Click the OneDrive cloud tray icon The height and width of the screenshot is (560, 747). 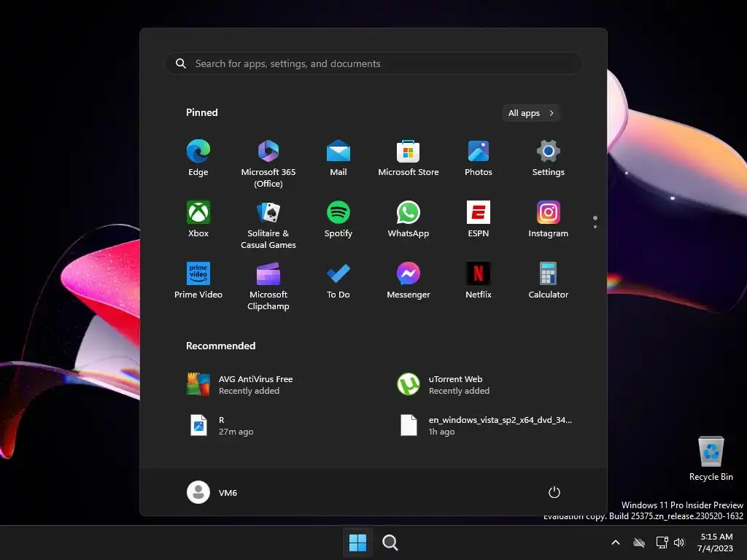(x=639, y=542)
